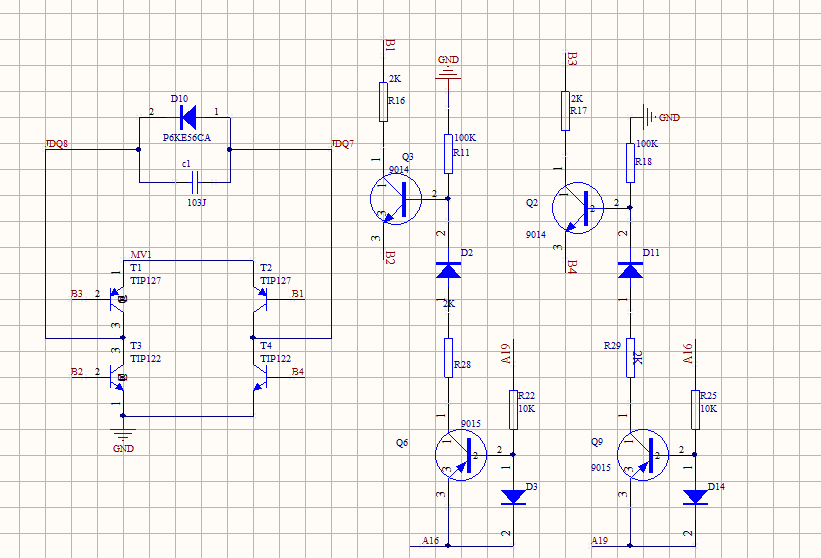
Task: Select resistor R28 body
Action: click(x=448, y=358)
